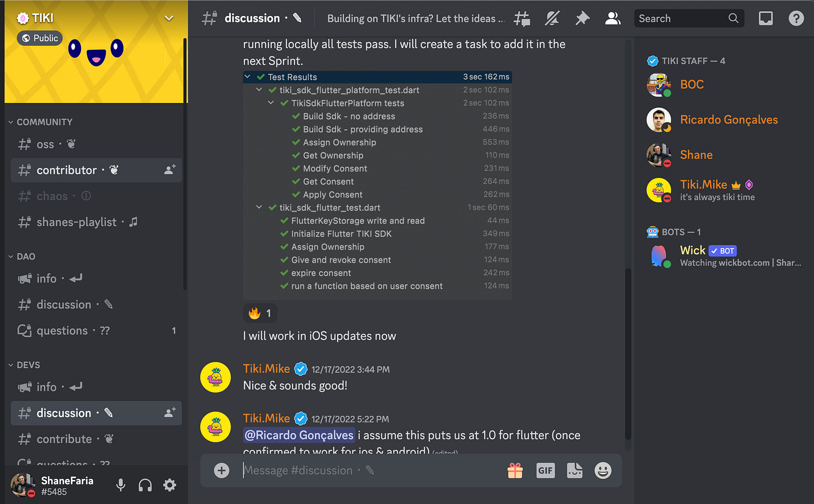Open the shanes-playlist channel
Image resolution: width=814 pixels, height=504 pixels.
(96, 222)
